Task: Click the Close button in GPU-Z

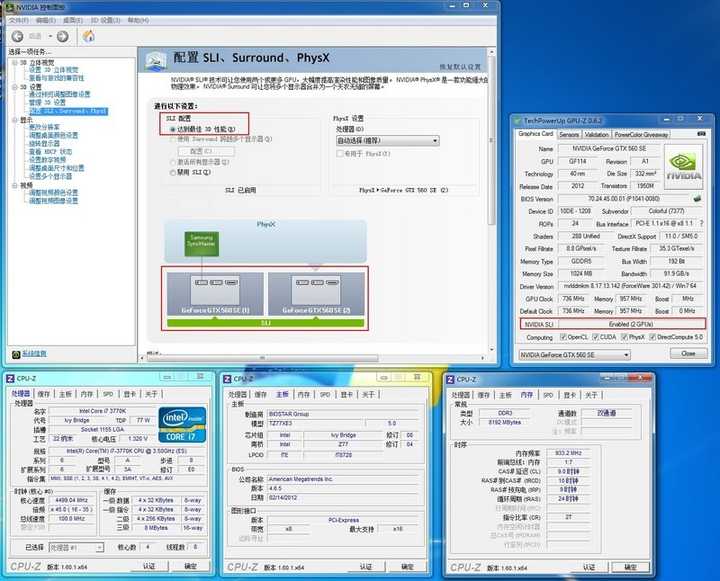Action: [688, 354]
